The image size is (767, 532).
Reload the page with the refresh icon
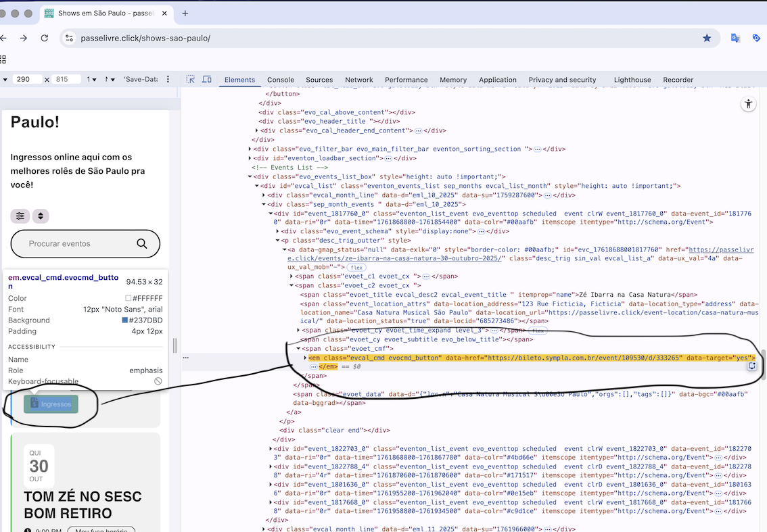click(x=45, y=38)
